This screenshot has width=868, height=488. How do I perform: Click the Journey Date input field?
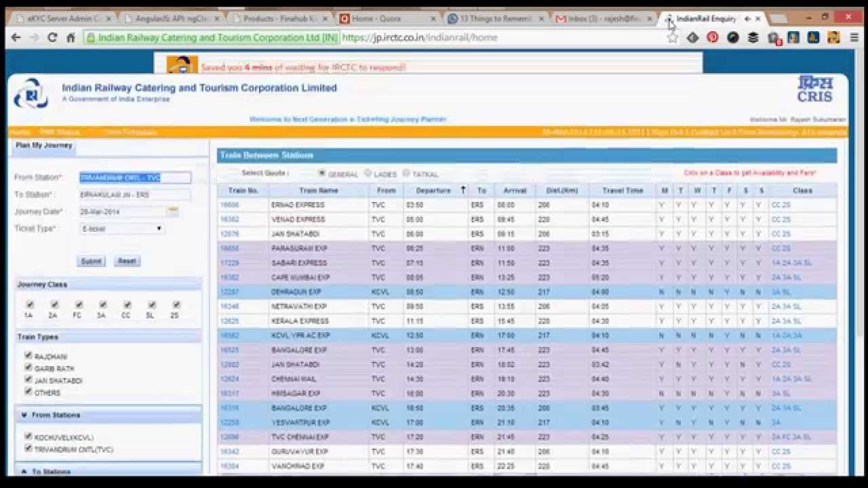pos(123,211)
